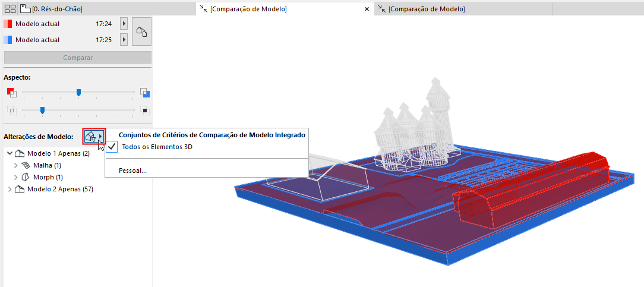Viewport: 644px width, 287px height.
Task: Expand the Morph (1) tree node
Action: [16, 178]
